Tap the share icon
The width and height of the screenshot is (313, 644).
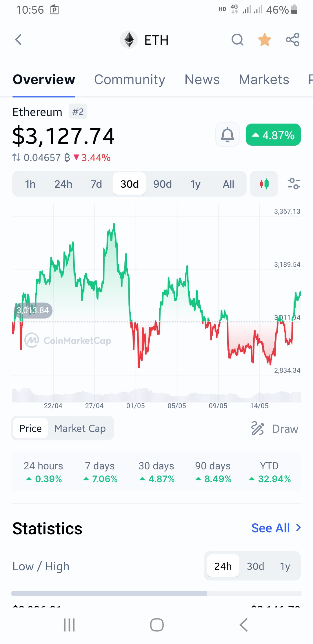tap(292, 40)
